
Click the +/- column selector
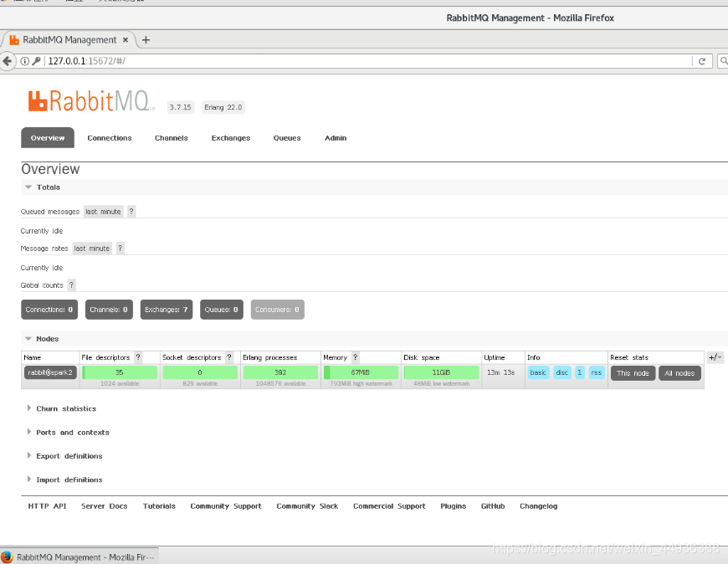pyautogui.click(x=715, y=357)
